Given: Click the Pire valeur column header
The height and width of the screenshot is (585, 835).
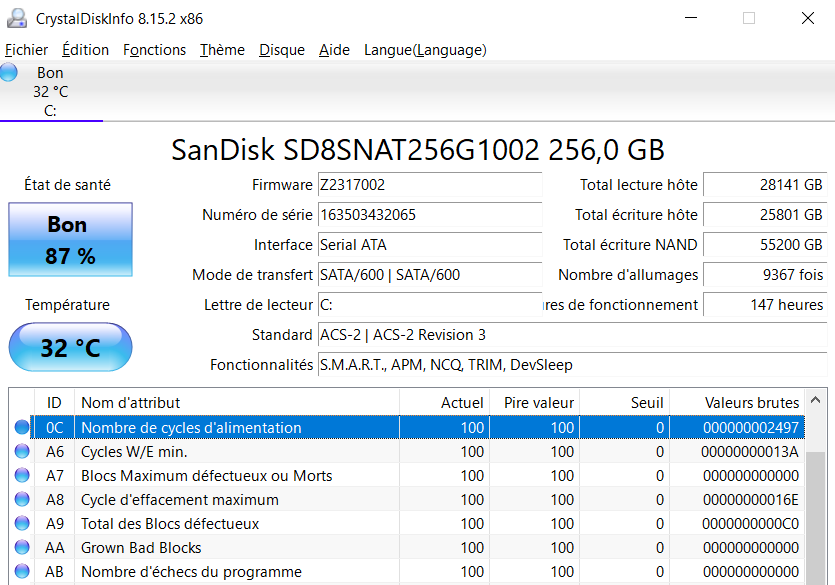Looking at the screenshot, I should 534,402.
